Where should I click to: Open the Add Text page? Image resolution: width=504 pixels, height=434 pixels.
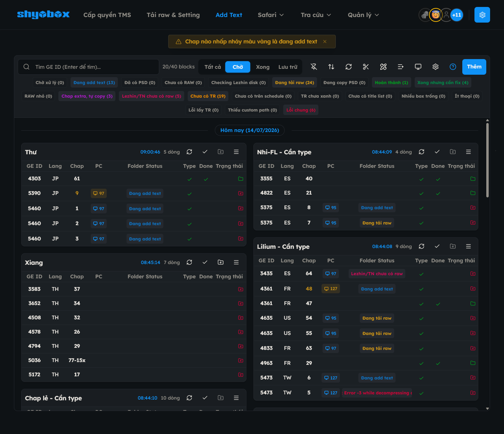pyautogui.click(x=229, y=15)
